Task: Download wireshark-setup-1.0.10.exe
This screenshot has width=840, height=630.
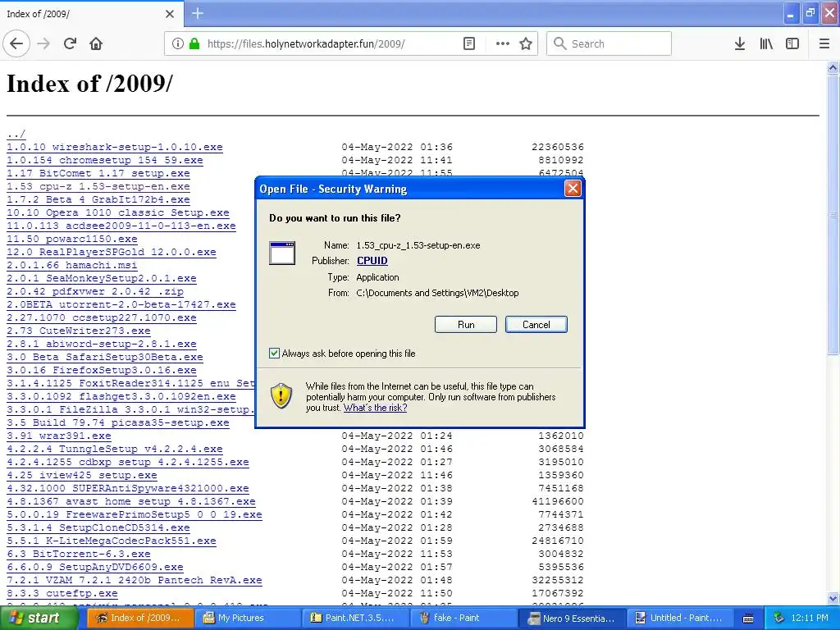Action: click(115, 147)
